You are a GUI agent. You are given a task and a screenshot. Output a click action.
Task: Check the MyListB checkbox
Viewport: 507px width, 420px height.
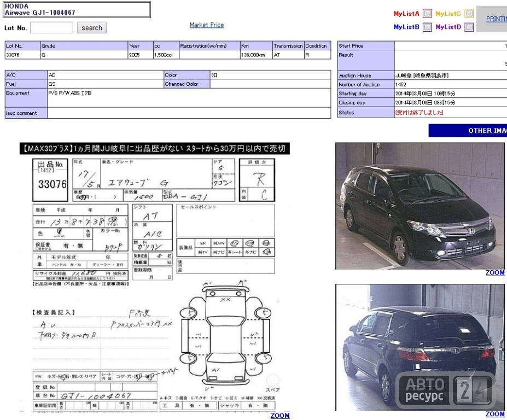pos(428,27)
